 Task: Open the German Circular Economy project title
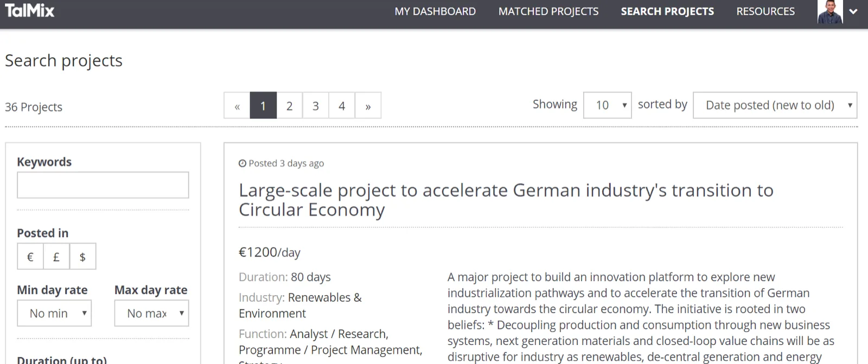[506, 200]
